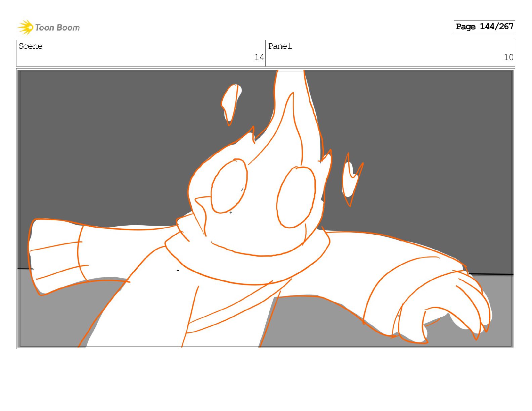Select the panel number 10

pos(508,57)
